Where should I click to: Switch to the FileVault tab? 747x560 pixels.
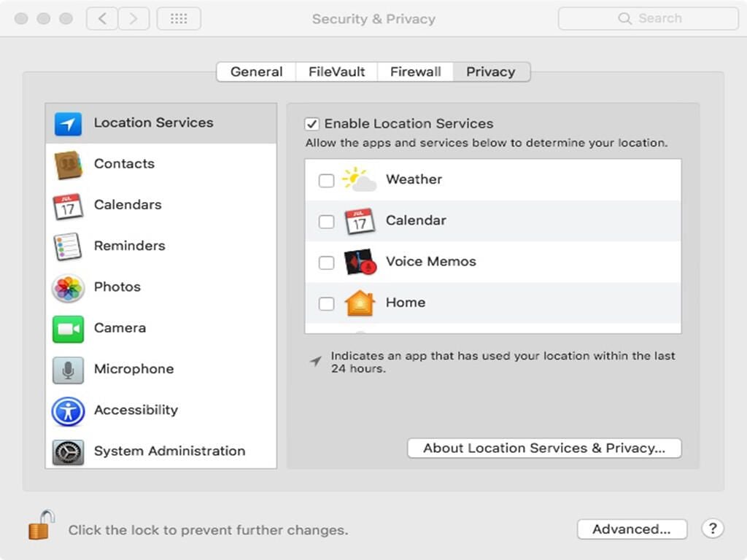tap(336, 72)
